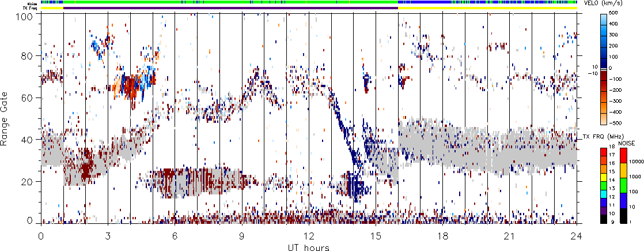Click the 9 tick label on UT hours axis
644x251 pixels.
point(242,236)
